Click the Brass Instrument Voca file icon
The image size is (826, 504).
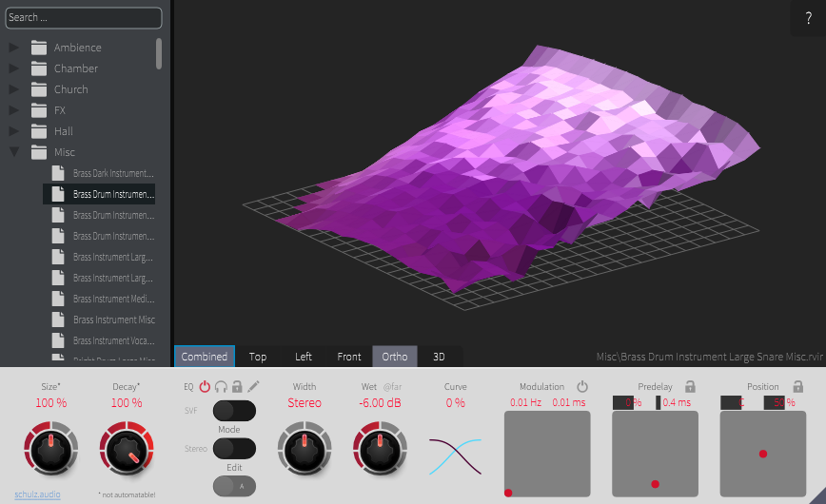pyautogui.click(x=58, y=340)
